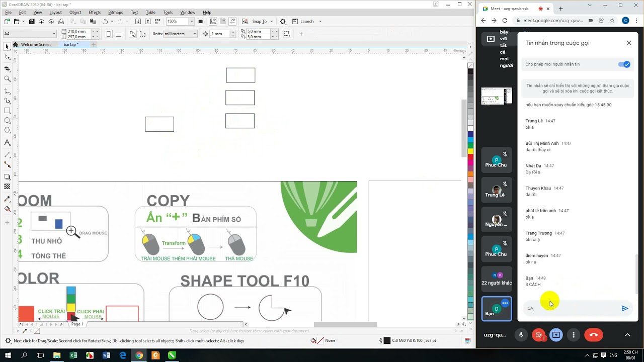Select the Transparency tool in toolbox
Screen dimensions: 644x362
(x=7, y=187)
